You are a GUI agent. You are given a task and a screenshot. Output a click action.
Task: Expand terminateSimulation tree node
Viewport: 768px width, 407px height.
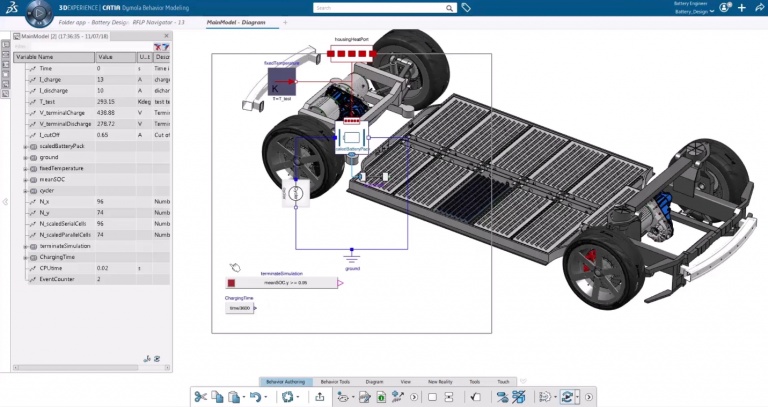pyautogui.click(x=25, y=246)
